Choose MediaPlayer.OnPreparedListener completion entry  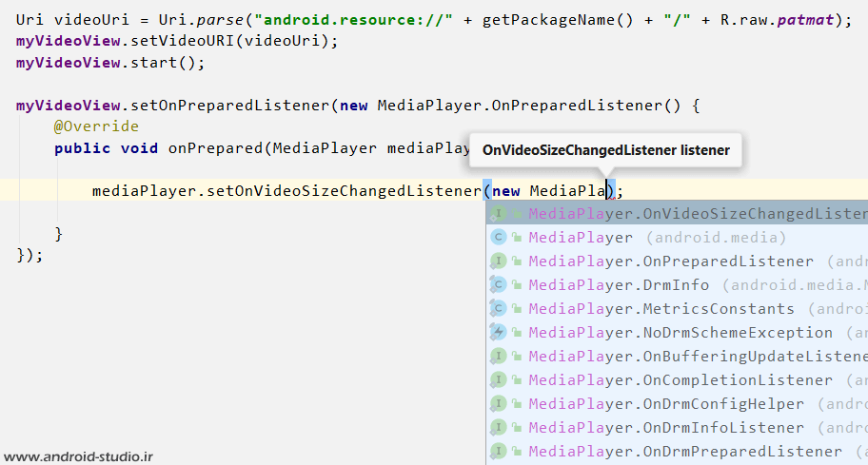click(671, 262)
